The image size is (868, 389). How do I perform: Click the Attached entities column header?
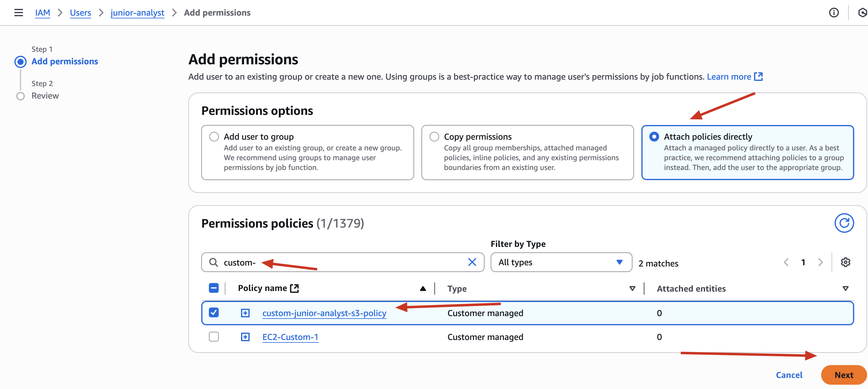point(691,288)
